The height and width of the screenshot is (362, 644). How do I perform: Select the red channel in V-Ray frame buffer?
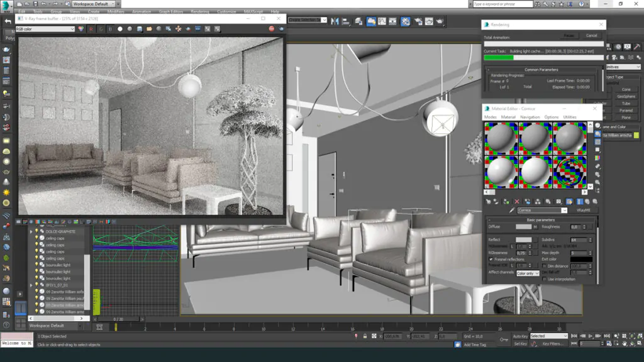pos(91,28)
